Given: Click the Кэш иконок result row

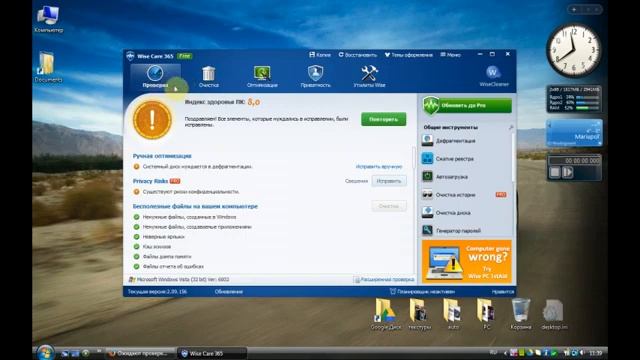Looking at the screenshot, I should [x=152, y=247].
